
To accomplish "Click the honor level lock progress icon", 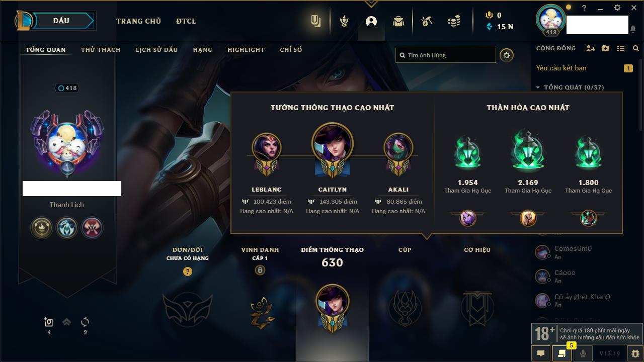I will 260,270.
